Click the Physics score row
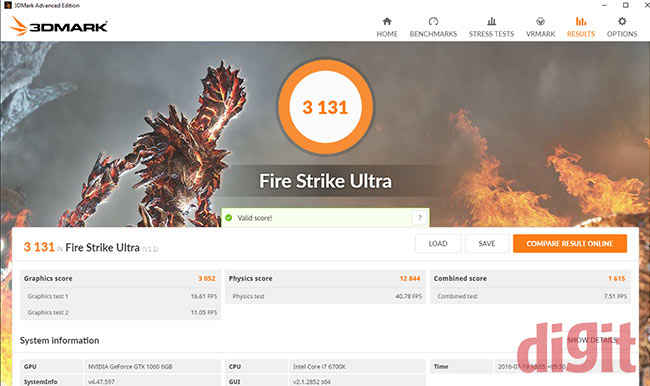 pyautogui.click(x=325, y=278)
